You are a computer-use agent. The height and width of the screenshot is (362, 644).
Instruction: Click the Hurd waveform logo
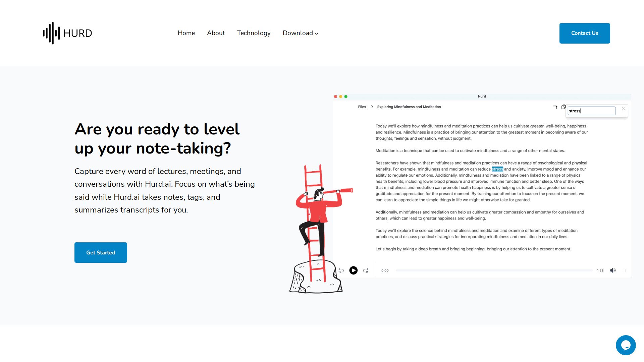(51, 33)
